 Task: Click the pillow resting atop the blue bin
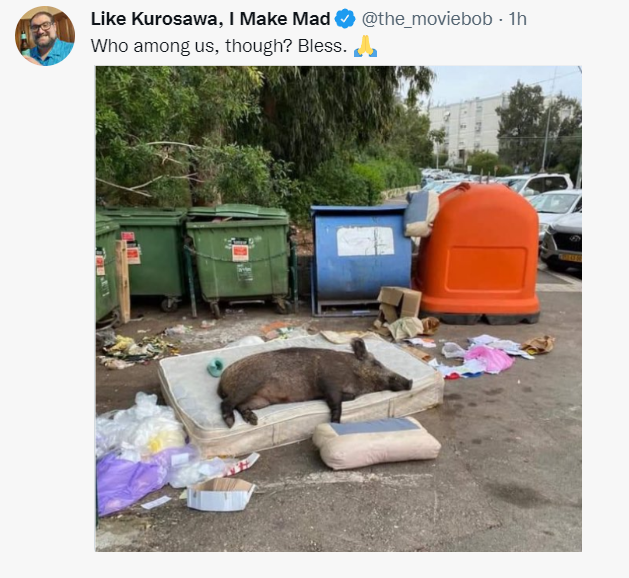(x=421, y=212)
